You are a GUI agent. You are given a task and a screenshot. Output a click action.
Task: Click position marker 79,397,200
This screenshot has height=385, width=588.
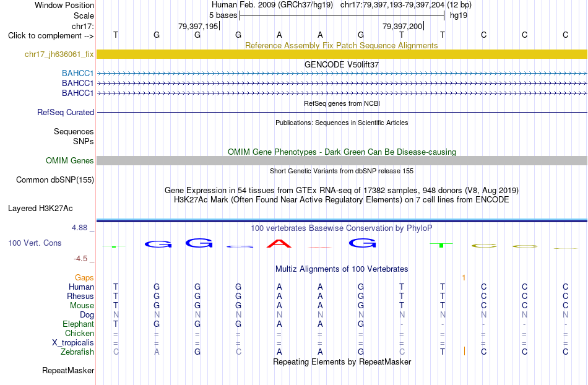pos(403,26)
